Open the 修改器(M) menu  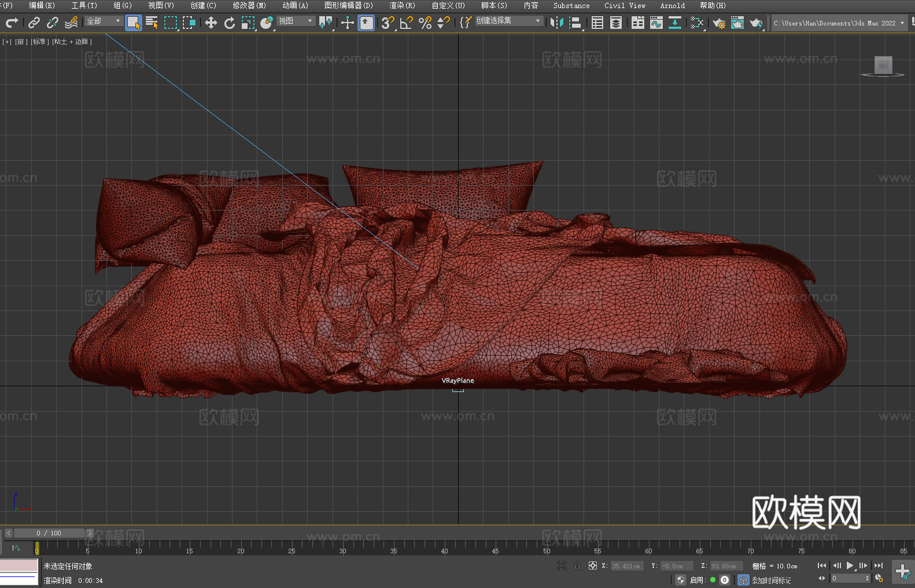pyautogui.click(x=249, y=5)
